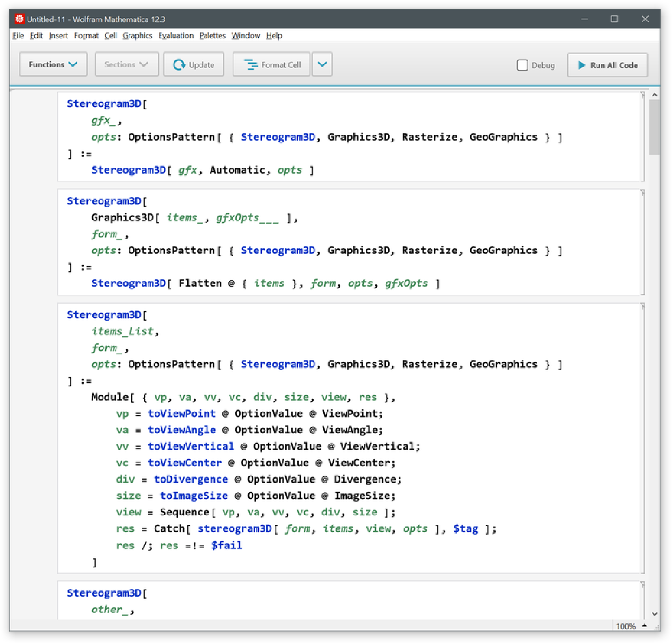This screenshot has height=644, width=672.
Task: Click the Update refresh icon
Action: pyautogui.click(x=179, y=65)
